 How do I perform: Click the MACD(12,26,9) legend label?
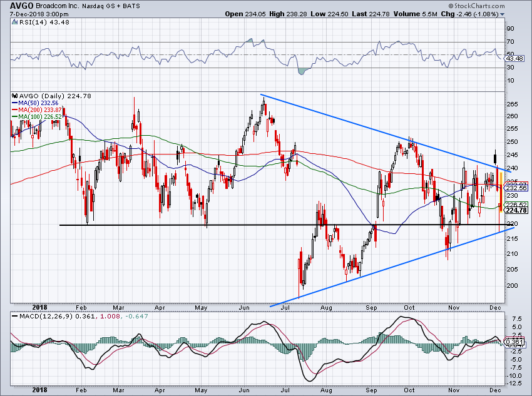(46, 316)
